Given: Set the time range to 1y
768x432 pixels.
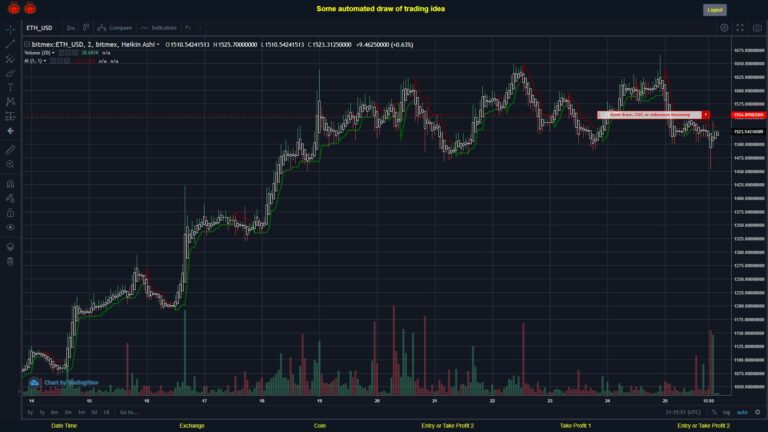Looking at the screenshot, I should (x=42, y=412).
